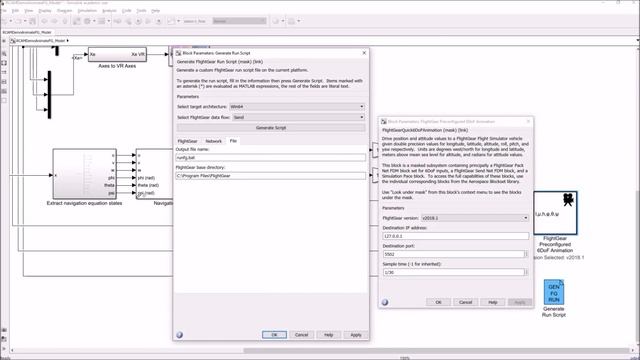
Task: Click the simulation data record icon
Action: [x=171, y=21]
